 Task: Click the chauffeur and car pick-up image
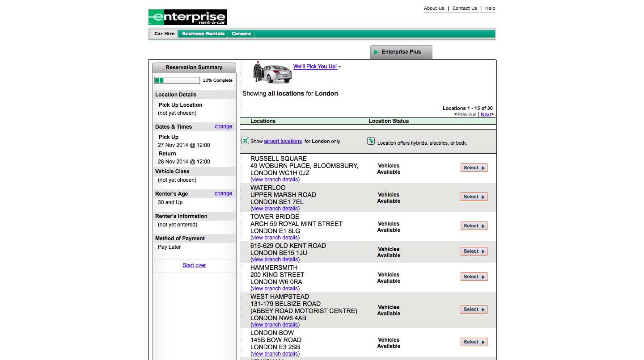pyautogui.click(x=272, y=72)
